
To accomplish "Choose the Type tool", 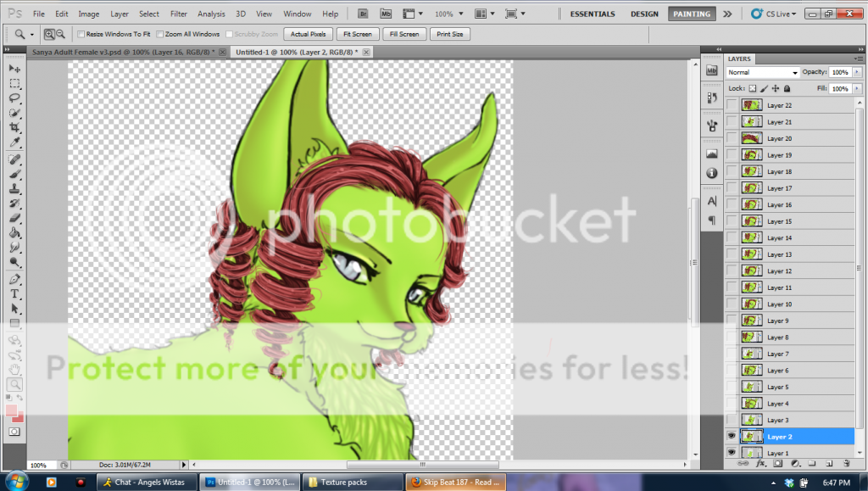I will coord(14,293).
